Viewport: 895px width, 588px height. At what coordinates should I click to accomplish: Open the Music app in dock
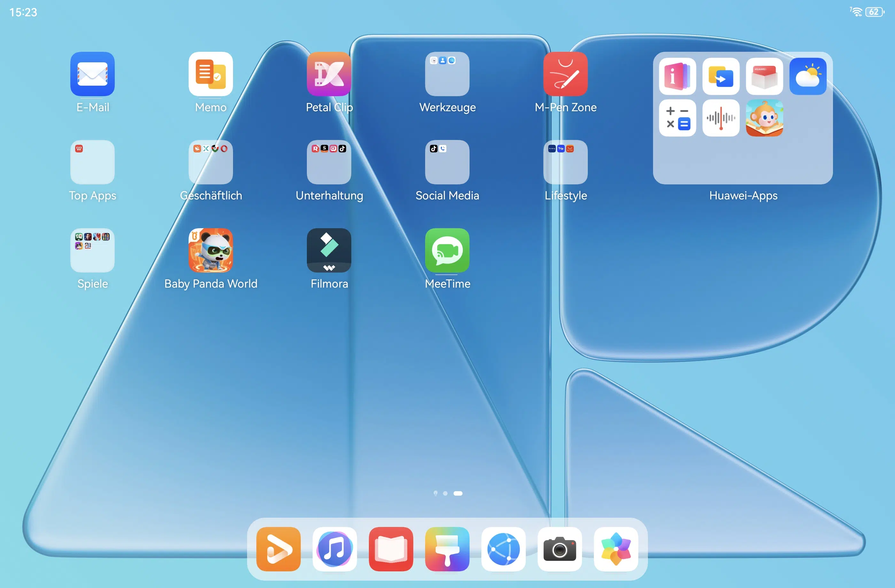[x=335, y=549]
